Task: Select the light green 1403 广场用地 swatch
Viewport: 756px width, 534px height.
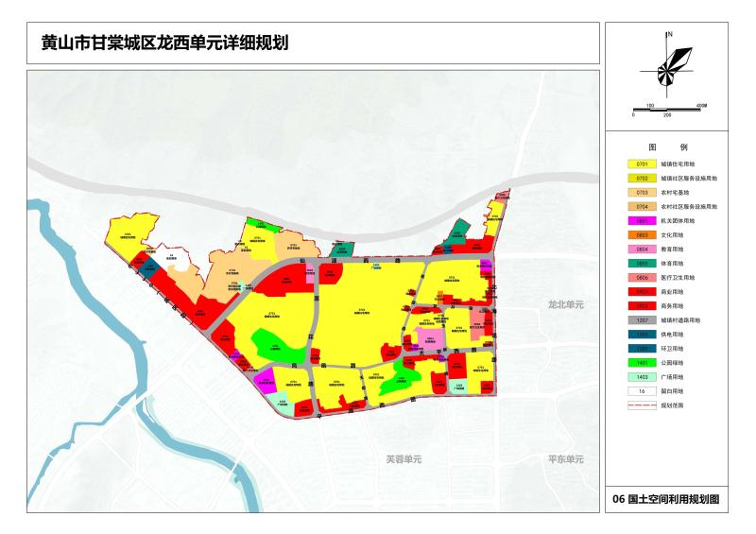Action: click(x=642, y=376)
